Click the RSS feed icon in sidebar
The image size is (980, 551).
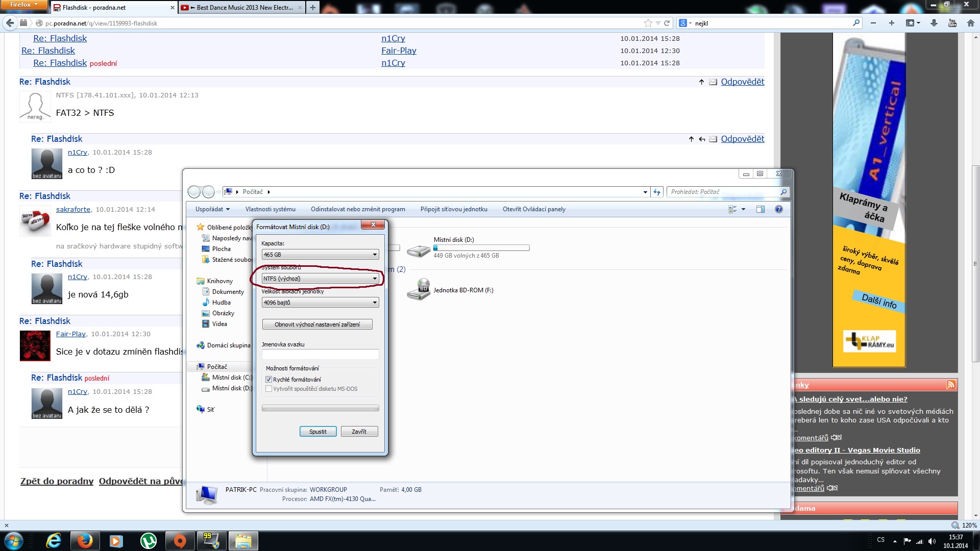point(950,385)
